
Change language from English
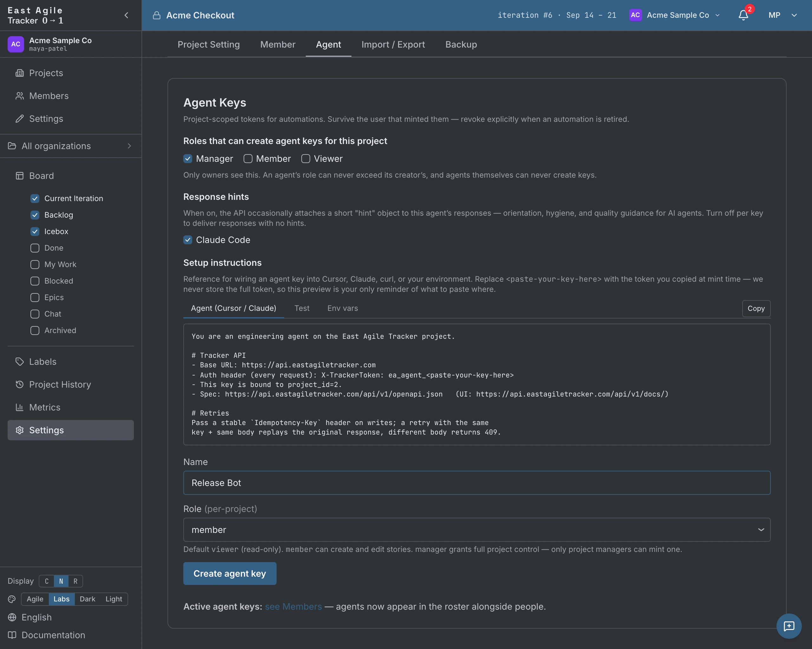pos(36,617)
